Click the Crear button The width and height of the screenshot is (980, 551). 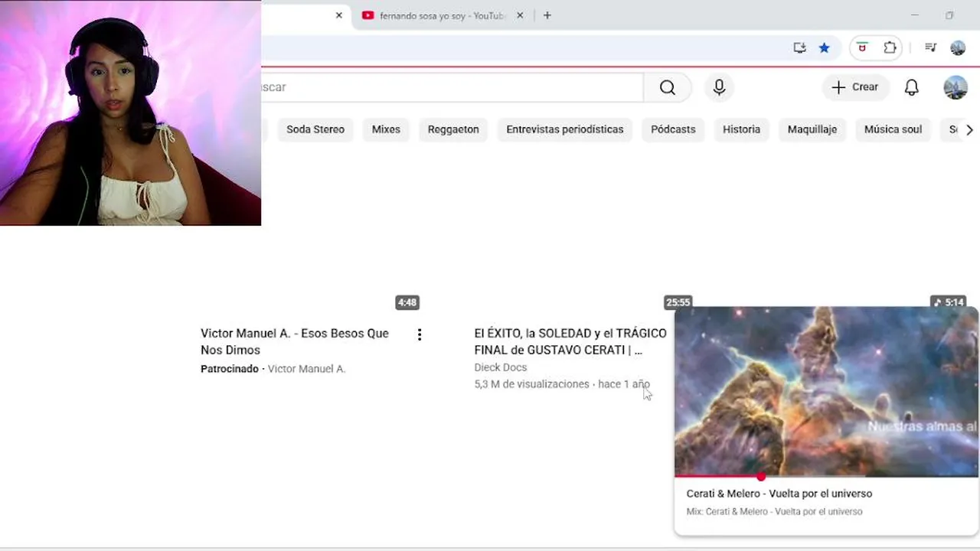pos(855,87)
